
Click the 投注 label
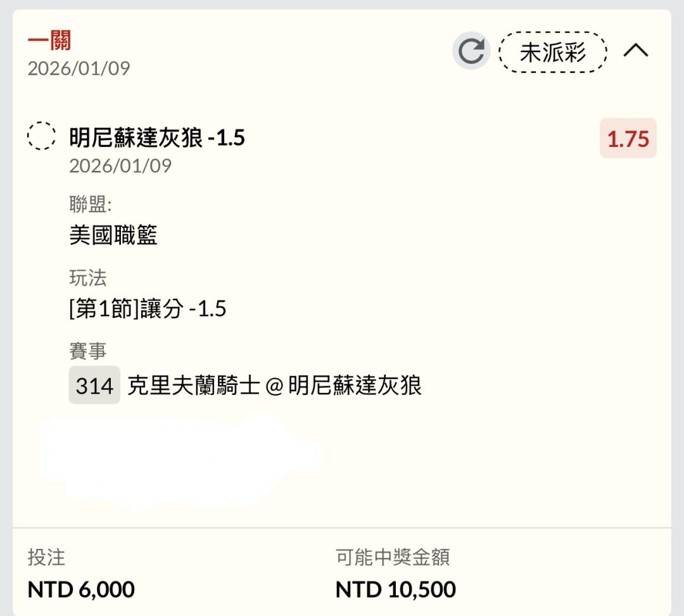click(x=46, y=558)
